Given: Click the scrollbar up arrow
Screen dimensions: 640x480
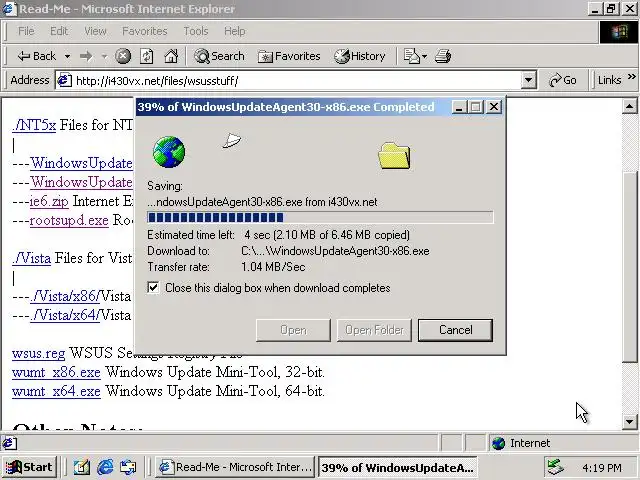Looking at the screenshot, I should pyautogui.click(x=629, y=107).
